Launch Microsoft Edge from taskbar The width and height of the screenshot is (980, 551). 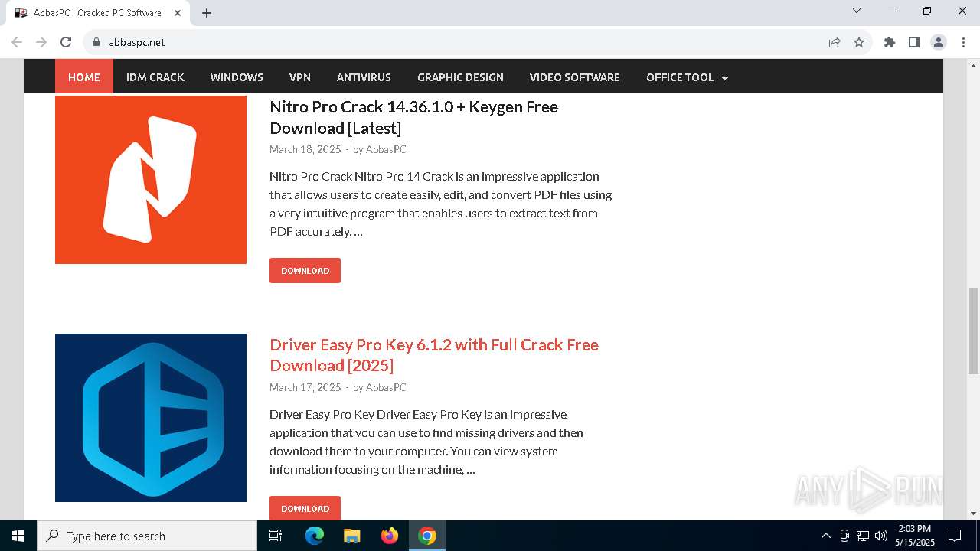tap(315, 536)
